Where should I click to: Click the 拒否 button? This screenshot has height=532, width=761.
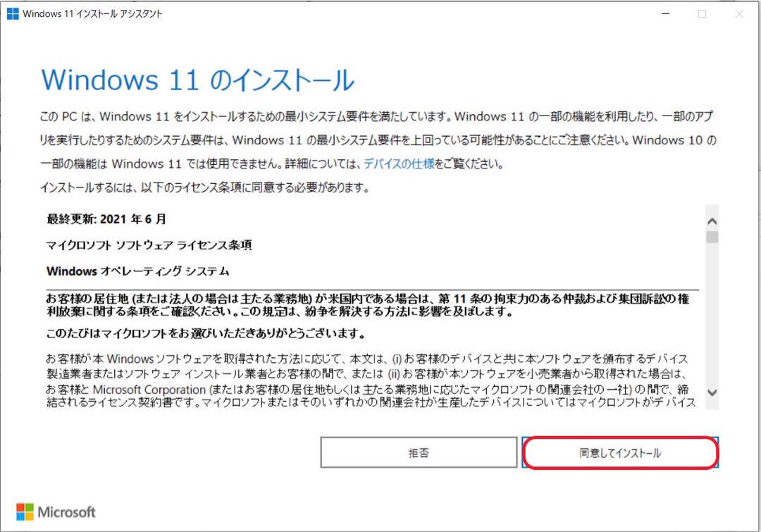tap(419, 453)
